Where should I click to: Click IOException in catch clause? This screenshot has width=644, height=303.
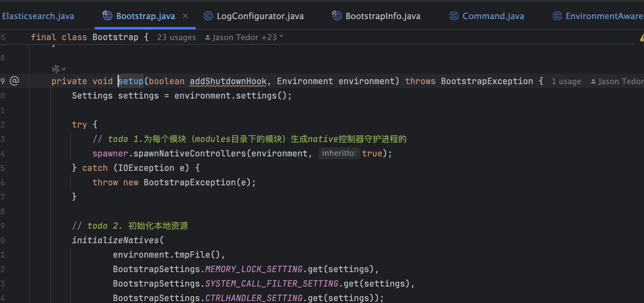[146, 168]
